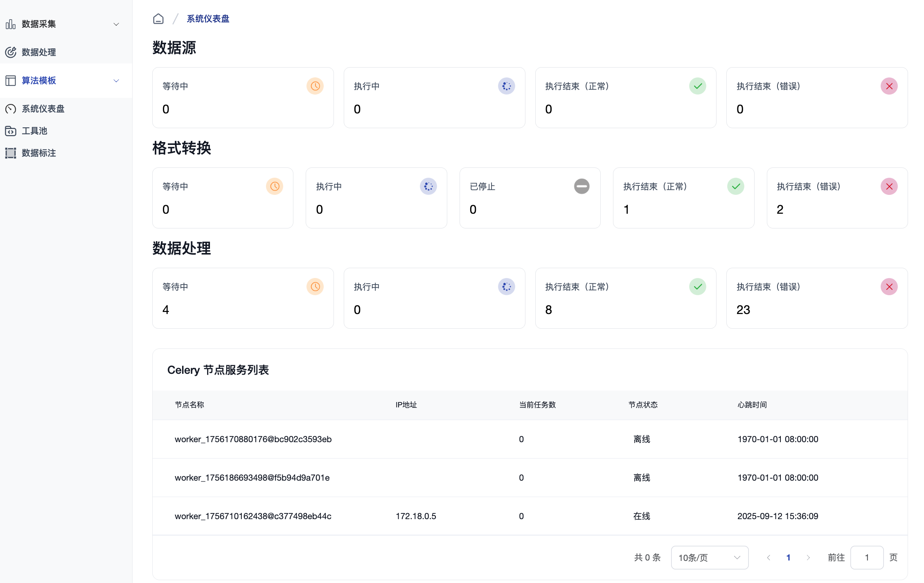
Task: Open the 算法模板 sidebar menu item
Action: pyautogui.click(x=38, y=81)
